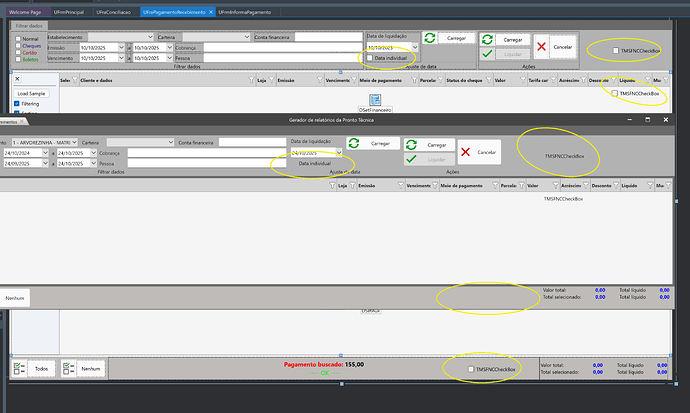The width and height of the screenshot is (690, 413).
Task: Click the green checkmark Liquidar icon in top panel
Action: click(486, 54)
